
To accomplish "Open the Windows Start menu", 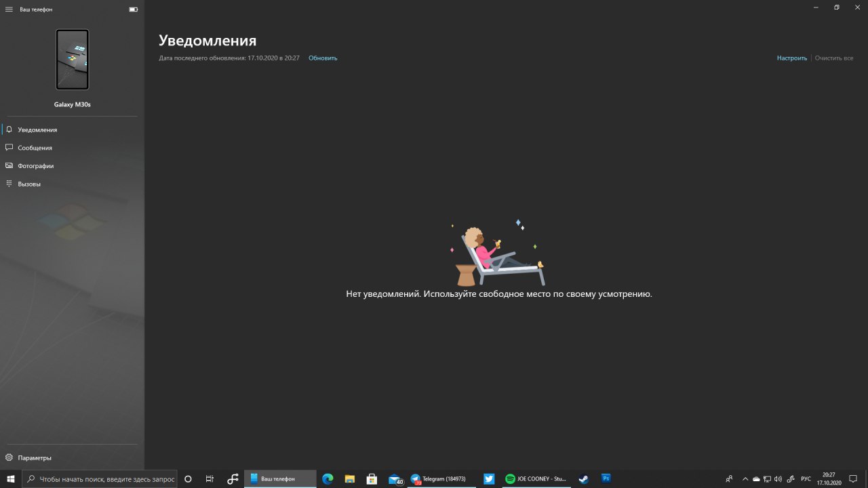I will [x=11, y=479].
